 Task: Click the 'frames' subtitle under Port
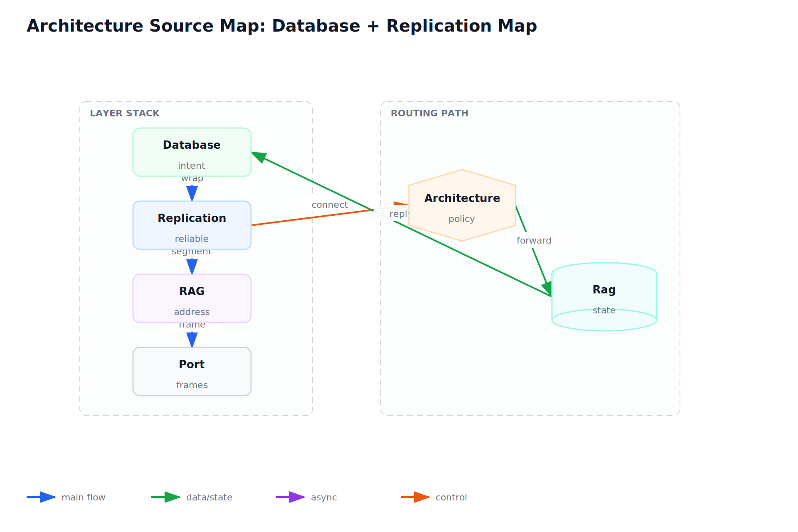(x=192, y=385)
